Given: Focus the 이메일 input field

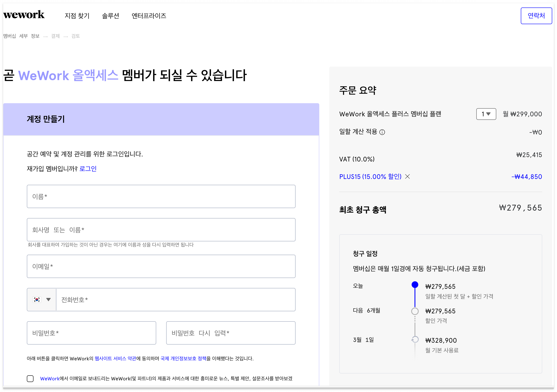Looking at the screenshot, I should coord(161,266).
